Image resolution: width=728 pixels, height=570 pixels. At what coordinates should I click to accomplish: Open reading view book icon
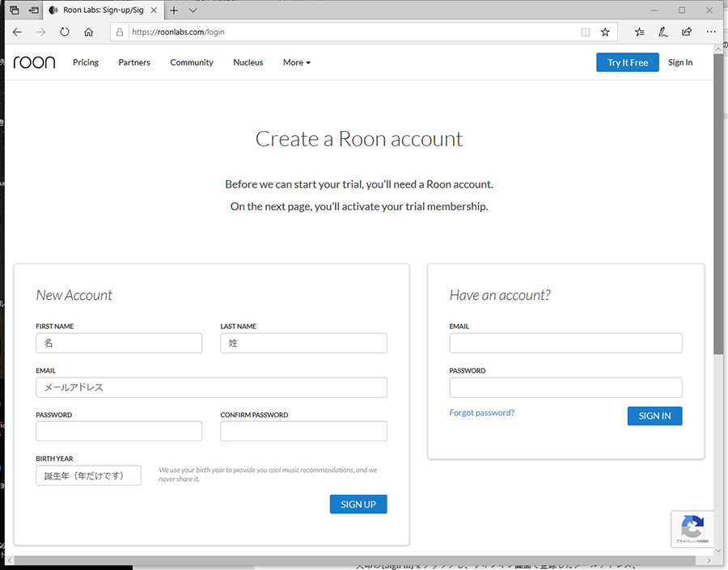(x=586, y=32)
